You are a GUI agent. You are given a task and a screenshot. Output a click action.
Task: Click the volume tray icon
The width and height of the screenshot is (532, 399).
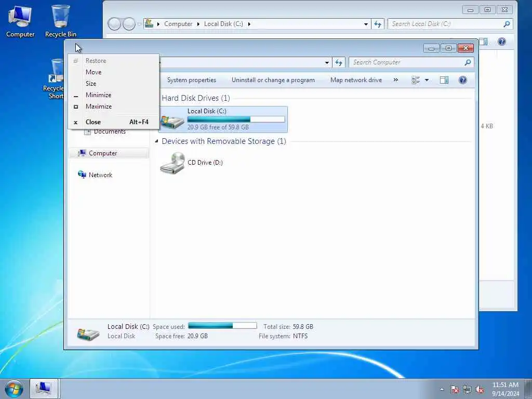480,390
